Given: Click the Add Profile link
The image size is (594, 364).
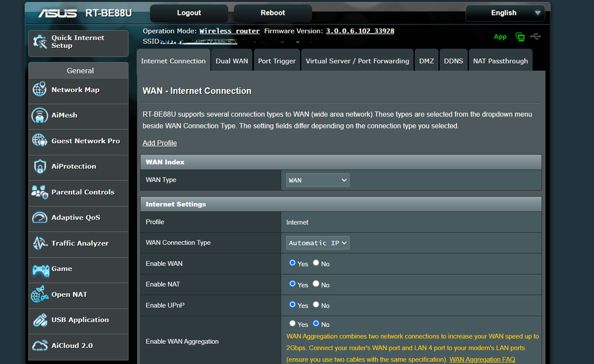Looking at the screenshot, I should click(159, 143).
